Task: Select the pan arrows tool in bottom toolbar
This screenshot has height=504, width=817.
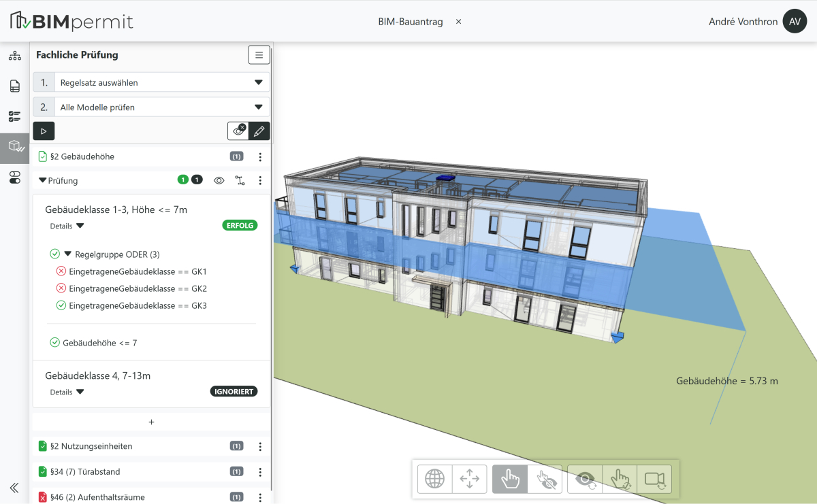Action: coord(470,479)
